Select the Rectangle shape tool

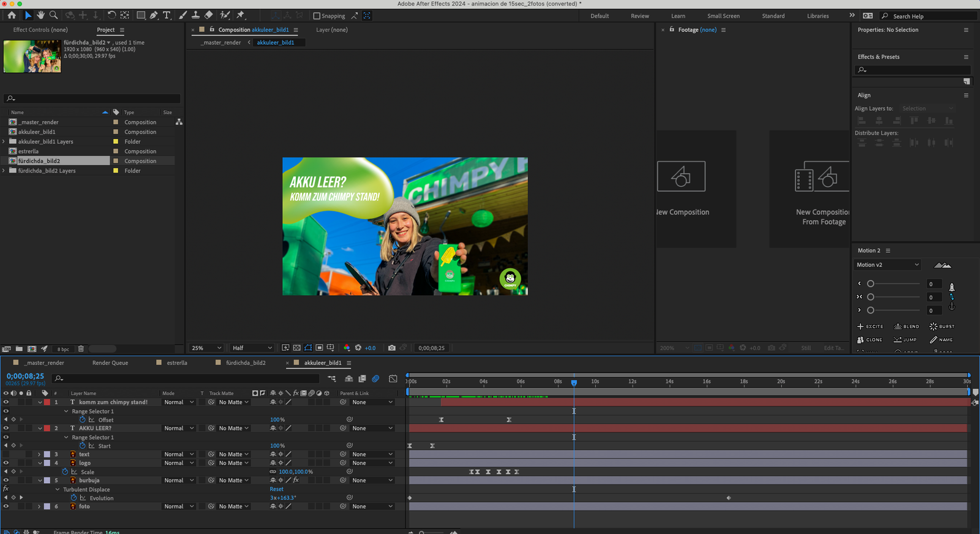click(141, 15)
